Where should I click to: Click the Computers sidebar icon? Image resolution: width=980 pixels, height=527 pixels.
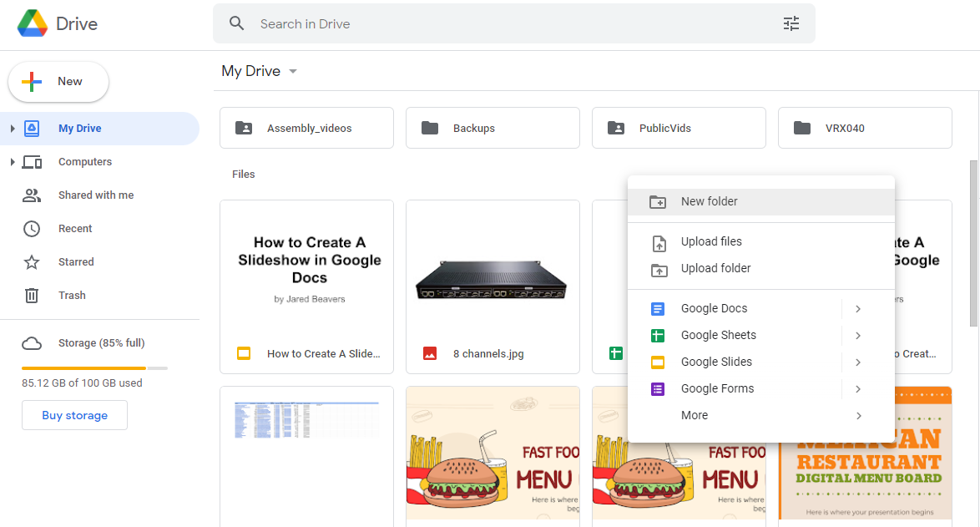click(32, 162)
